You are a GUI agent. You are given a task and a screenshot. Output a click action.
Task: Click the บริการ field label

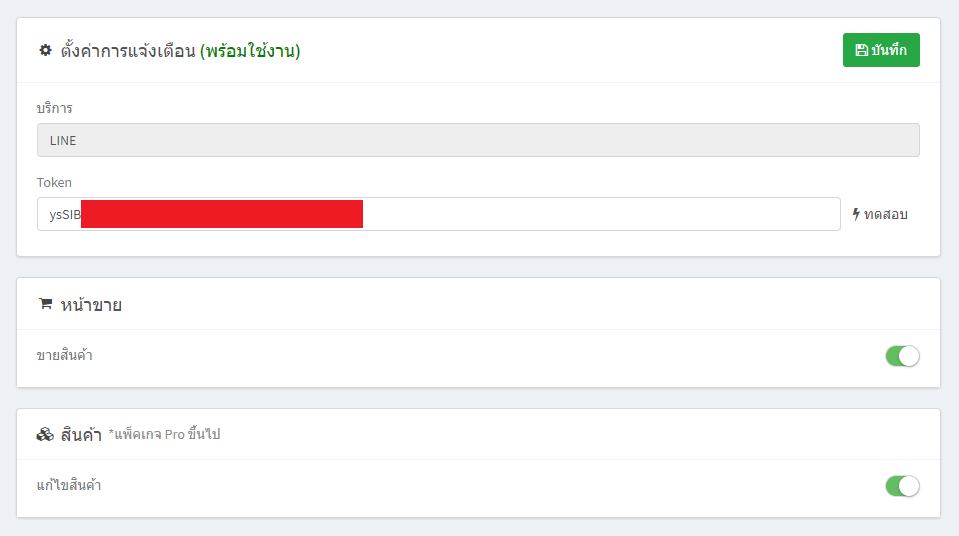[54, 108]
